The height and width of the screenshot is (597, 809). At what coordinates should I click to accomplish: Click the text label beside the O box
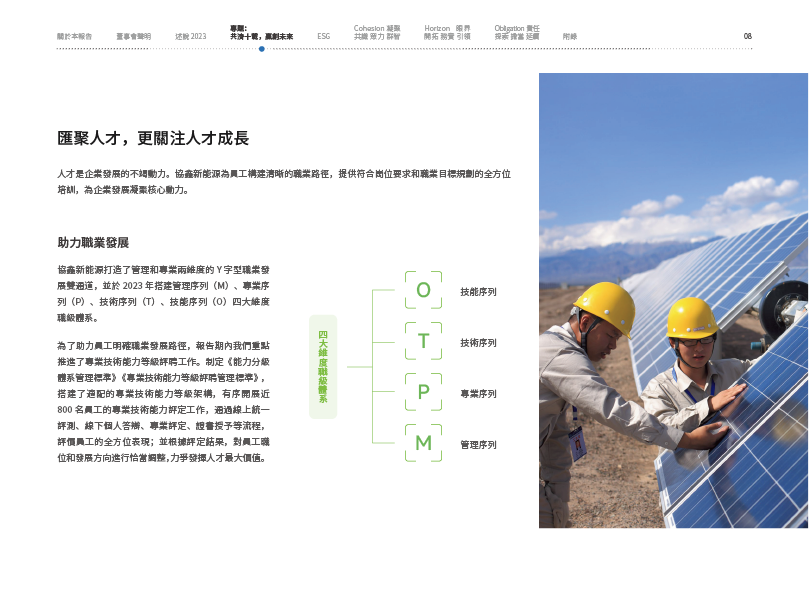tap(478, 291)
